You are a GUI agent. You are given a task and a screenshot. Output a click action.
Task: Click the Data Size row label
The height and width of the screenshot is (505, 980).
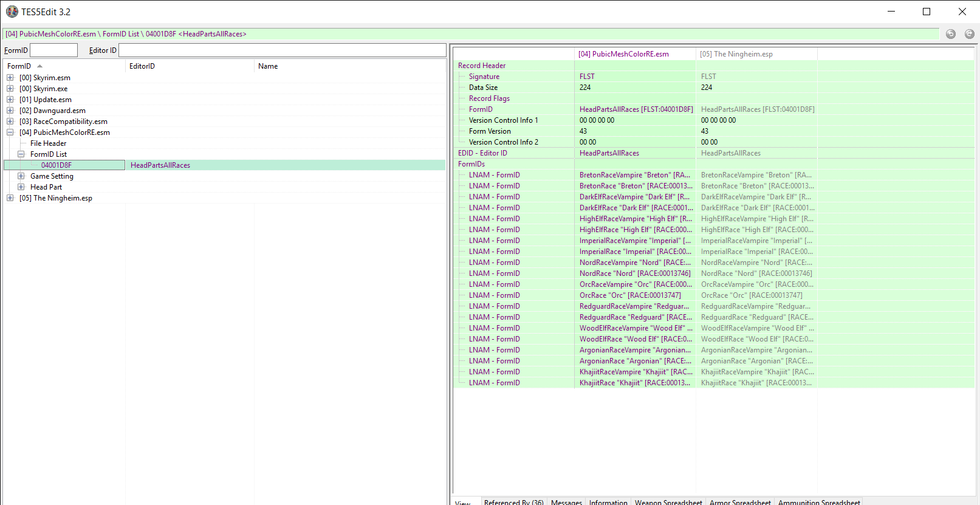483,88
